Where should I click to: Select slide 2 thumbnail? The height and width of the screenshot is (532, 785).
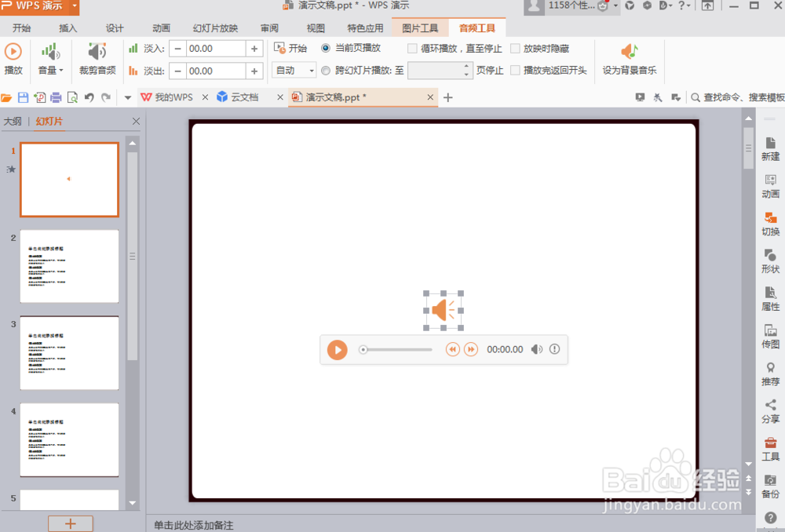pyautogui.click(x=70, y=266)
